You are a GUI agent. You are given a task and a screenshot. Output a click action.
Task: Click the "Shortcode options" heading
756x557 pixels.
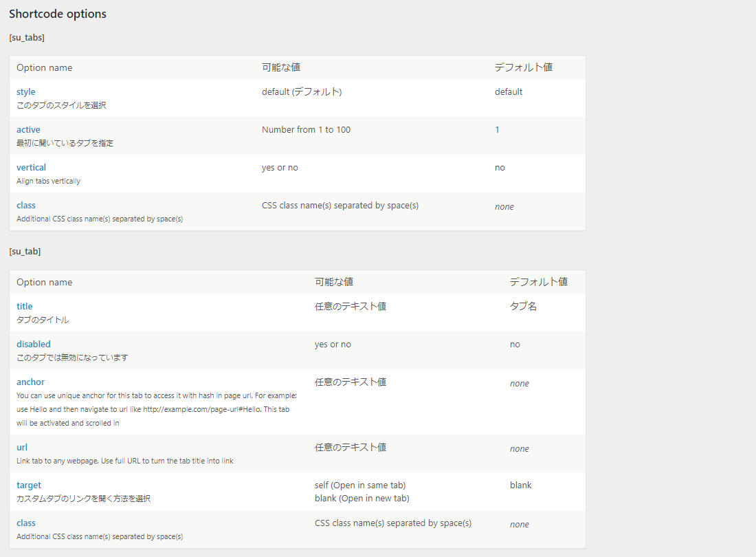58,14
